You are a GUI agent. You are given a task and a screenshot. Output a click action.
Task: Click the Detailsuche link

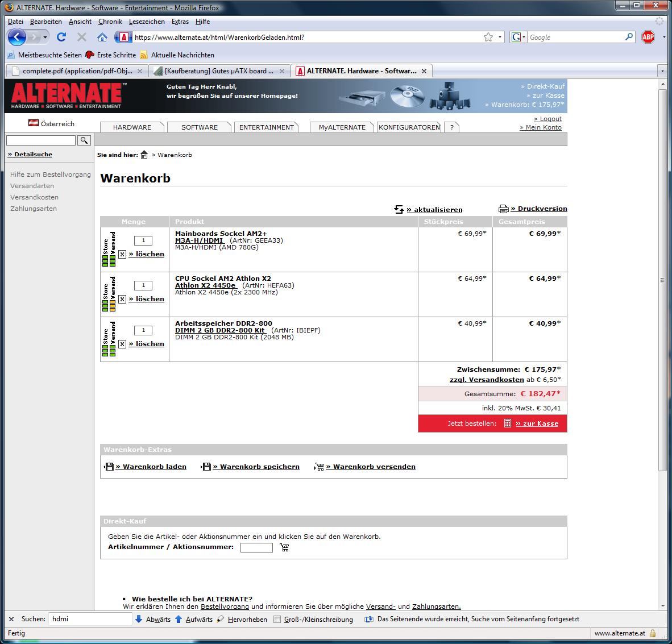[x=30, y=154]
